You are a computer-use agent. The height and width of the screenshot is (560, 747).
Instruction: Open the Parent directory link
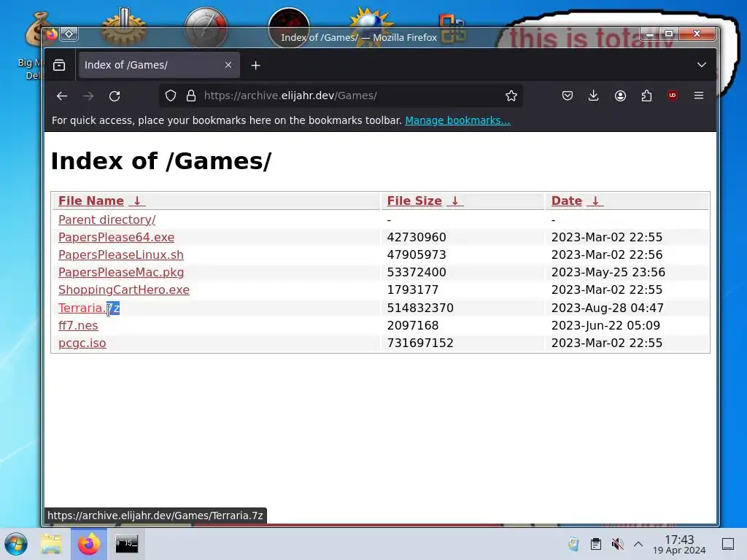(x=107, y=219)
